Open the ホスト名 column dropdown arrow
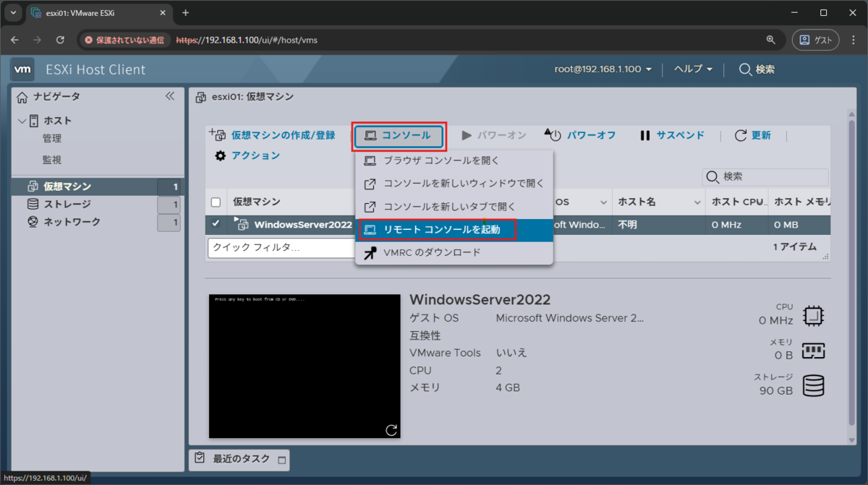Viewport: 868px width, 485px height. click(698, 202)
